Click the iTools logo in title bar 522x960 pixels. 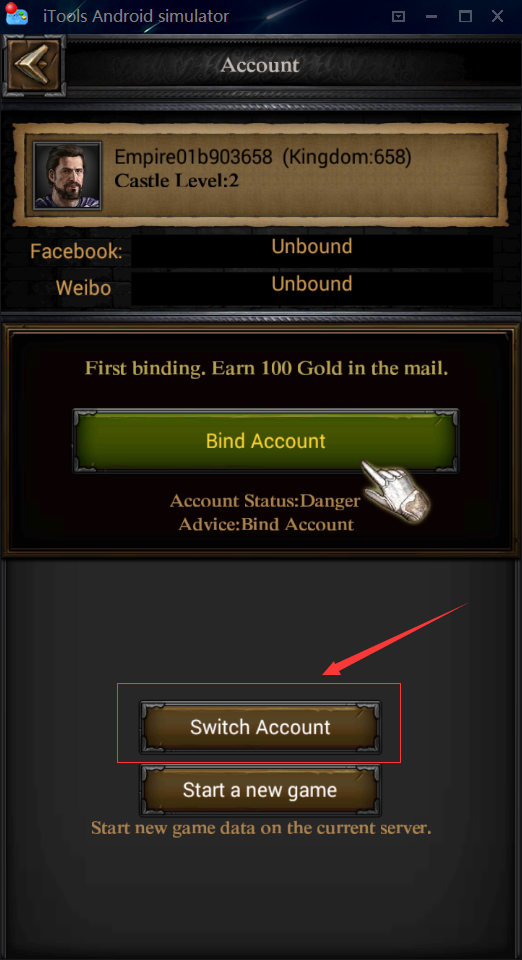(17, 15)
